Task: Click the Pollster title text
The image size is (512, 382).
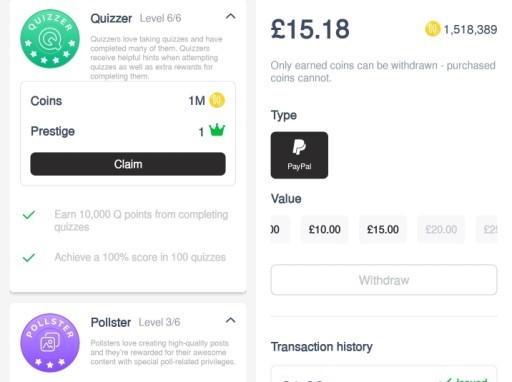Action: click(111, 323)
